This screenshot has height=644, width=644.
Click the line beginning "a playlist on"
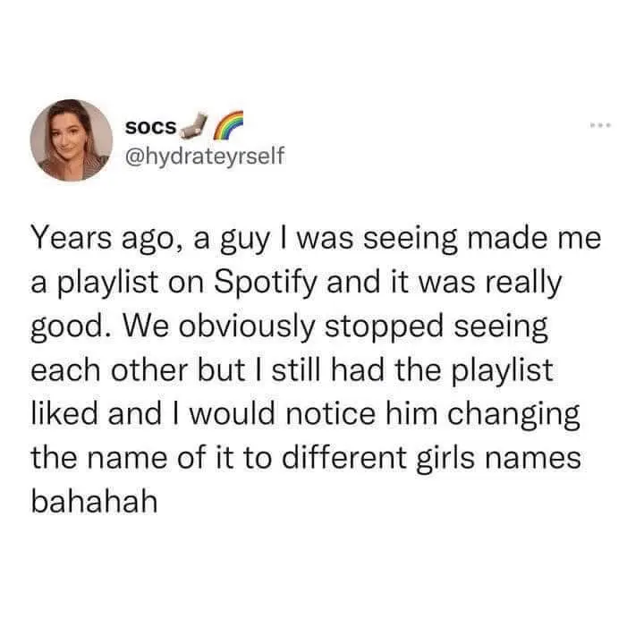(x=297, y=285)
